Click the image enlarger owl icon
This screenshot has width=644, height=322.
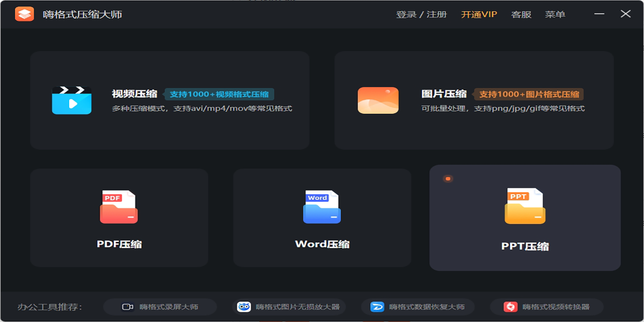(244, 307)
